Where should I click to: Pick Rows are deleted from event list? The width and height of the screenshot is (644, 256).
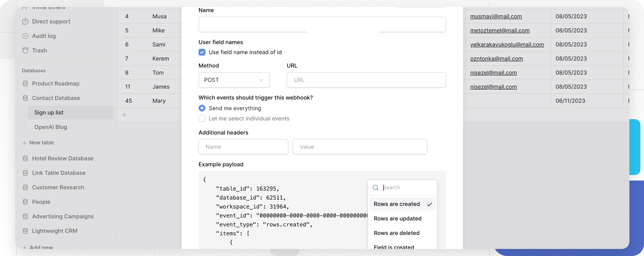(396, 233)
